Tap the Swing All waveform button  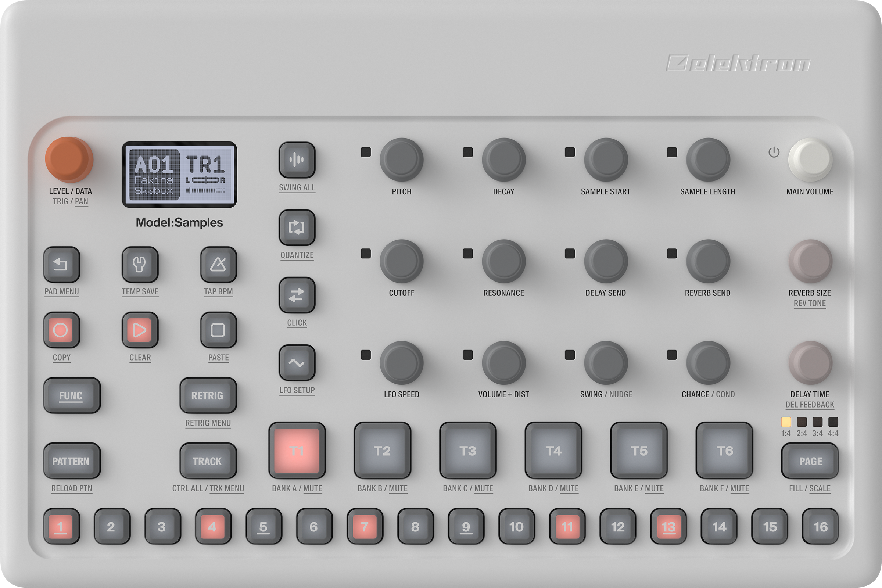(297, 160)
